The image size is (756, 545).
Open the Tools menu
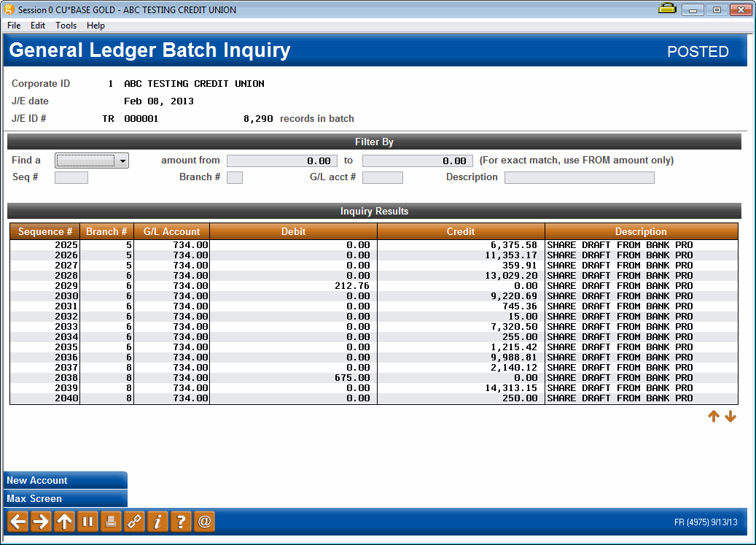pos(66,25)
